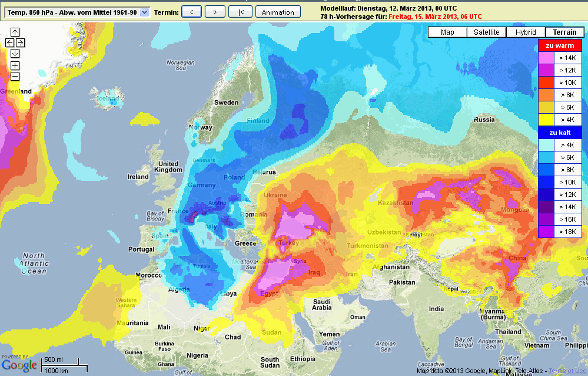The width and height of the screenshot is (588, 376).
Task: Click the Google logo
Action: coord(19,365)
